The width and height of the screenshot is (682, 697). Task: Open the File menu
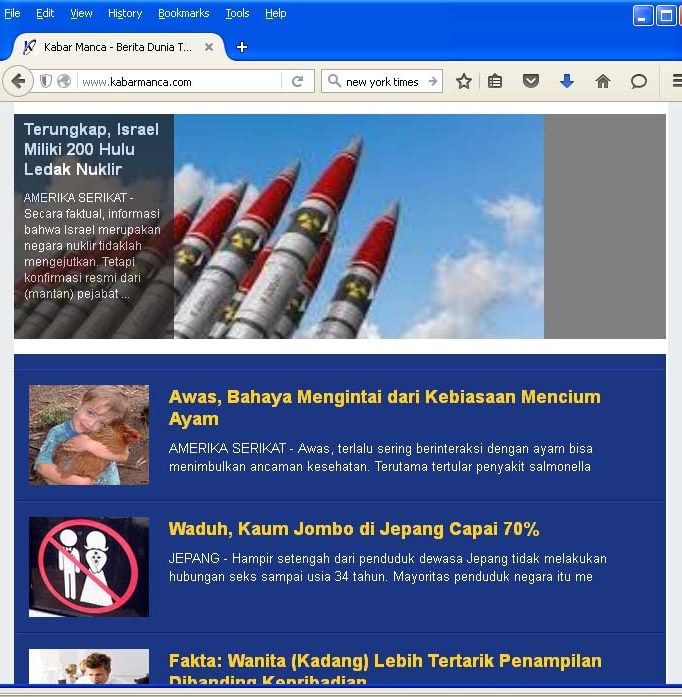tap(12, 13)
